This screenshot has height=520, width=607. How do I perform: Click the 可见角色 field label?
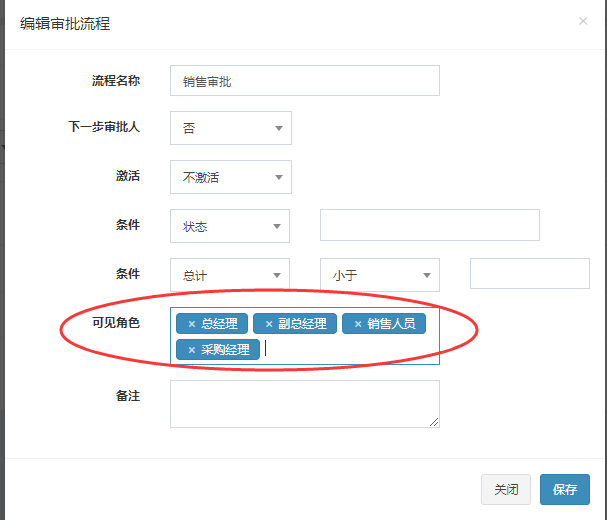pyautogui.click(x=116, y=322)
